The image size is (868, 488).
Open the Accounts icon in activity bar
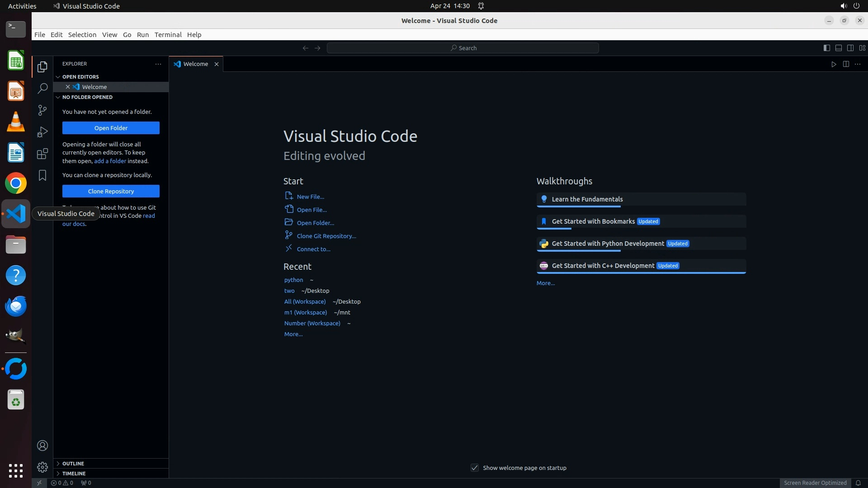tap(42, 446)
